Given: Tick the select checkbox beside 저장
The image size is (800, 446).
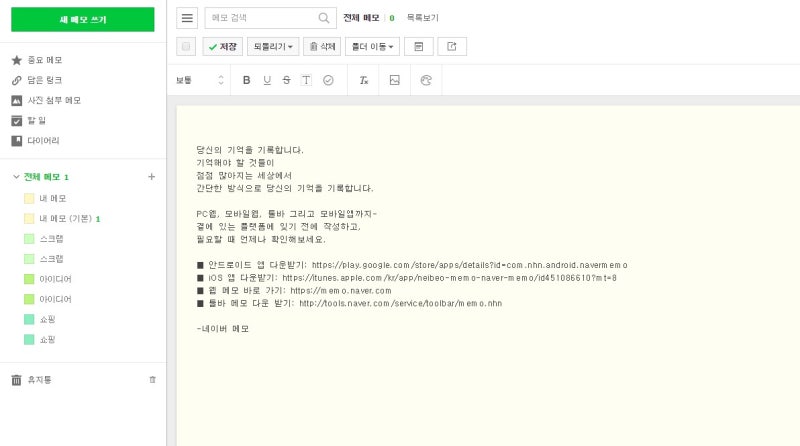Looking at the screenshot, I should pos(186,46).
